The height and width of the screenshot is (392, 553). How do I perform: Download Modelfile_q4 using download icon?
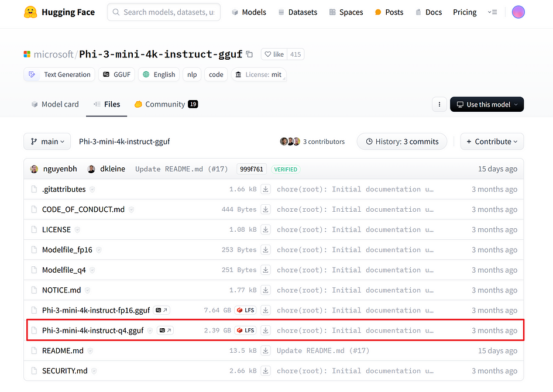pos(266,270)
